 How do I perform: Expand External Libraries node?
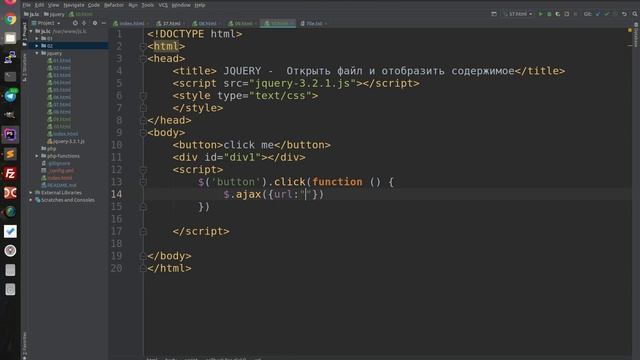(31, 193)
